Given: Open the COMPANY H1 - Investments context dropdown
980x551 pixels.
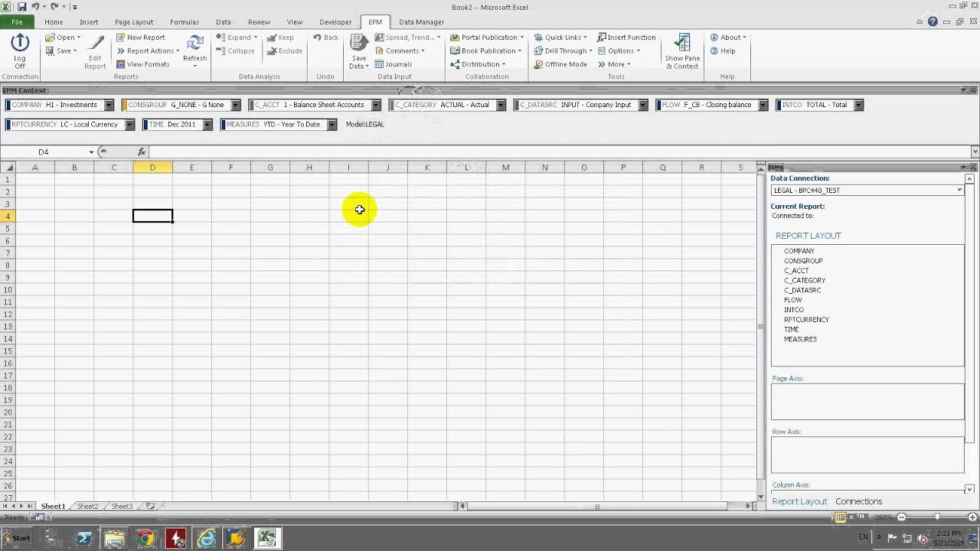Looking at the screenshot, I should 109,105.
